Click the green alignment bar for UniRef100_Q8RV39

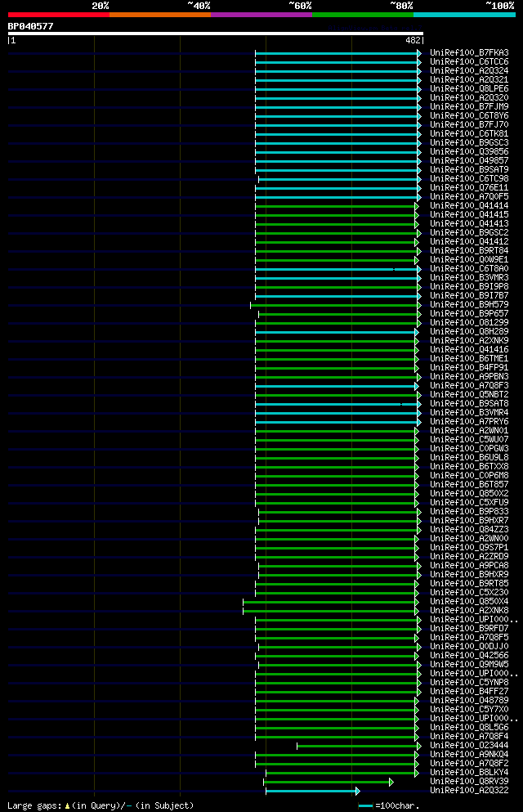(x=326, y=782)
